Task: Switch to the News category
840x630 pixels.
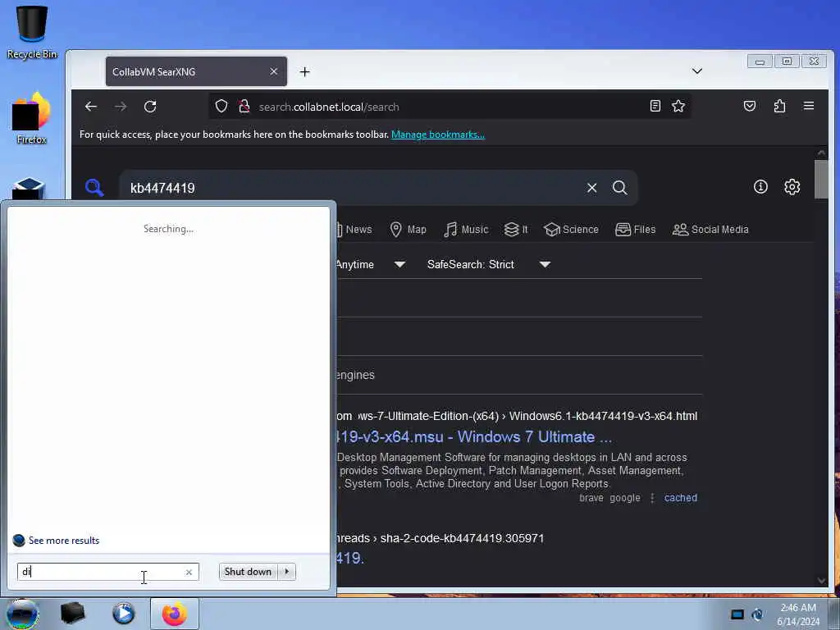Action: pyautogui.click(x=354, y=230)
